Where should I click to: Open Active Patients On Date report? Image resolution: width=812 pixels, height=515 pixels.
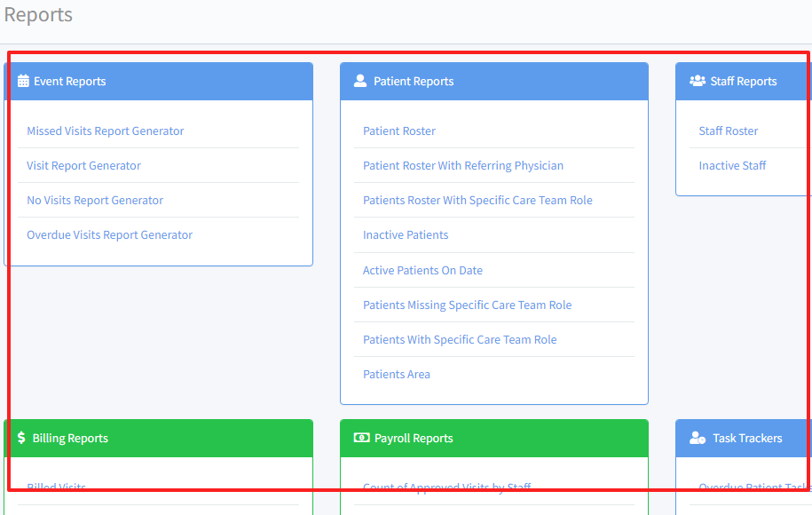422,271
